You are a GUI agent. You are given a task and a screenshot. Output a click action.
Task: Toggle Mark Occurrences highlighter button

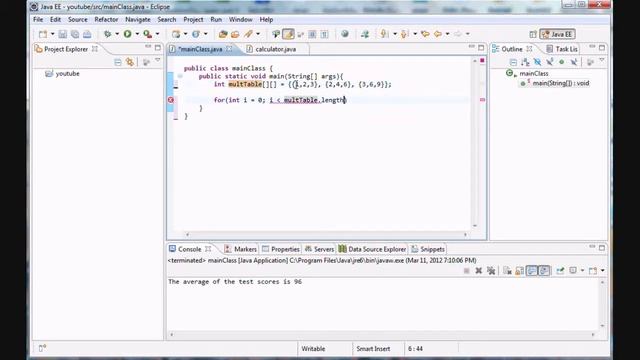(x=288, y=34)
